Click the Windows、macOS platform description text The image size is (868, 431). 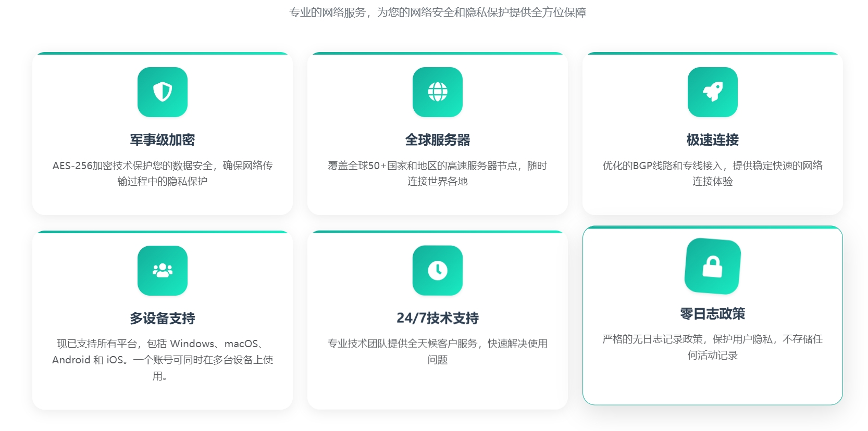[x=163, y=359]
